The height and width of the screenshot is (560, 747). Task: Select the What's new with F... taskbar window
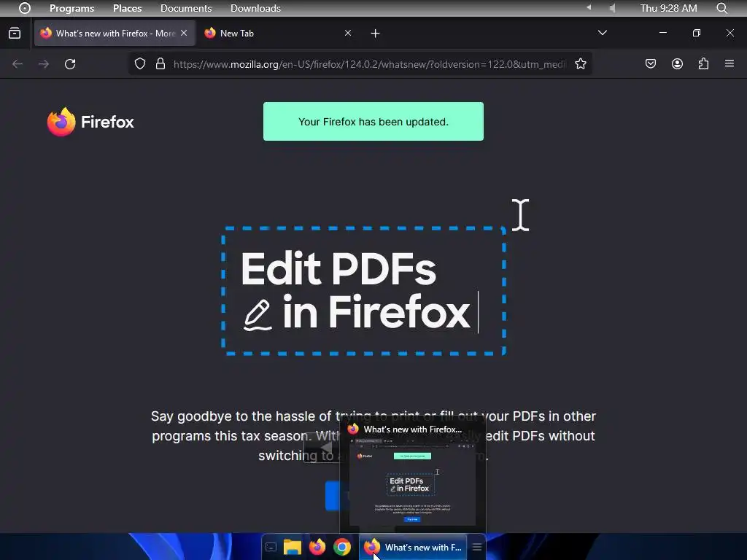(414, 547)
